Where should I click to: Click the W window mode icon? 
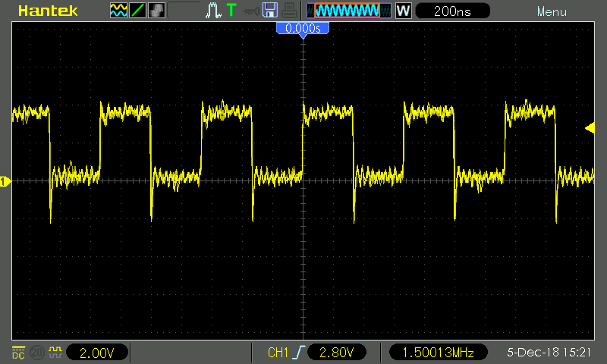tap(403, 11)
